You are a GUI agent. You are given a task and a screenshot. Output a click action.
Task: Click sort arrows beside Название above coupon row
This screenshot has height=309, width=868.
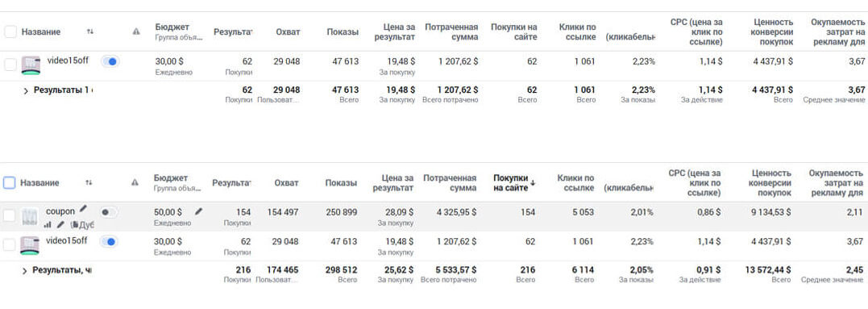tap(89, 182)
